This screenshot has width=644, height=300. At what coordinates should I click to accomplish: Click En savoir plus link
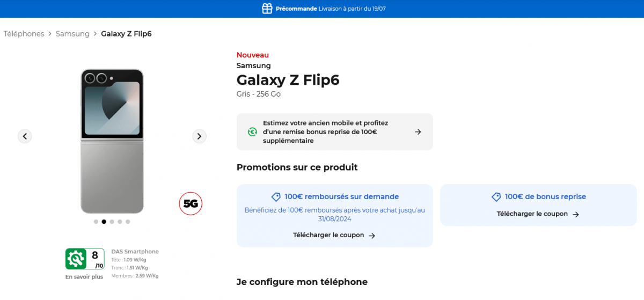coord(84,277)
